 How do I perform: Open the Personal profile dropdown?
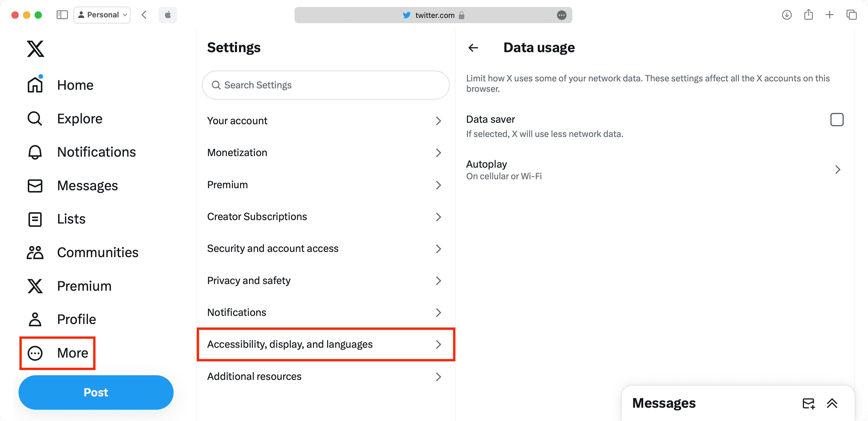pyautogui.click(x=102, y=15)
